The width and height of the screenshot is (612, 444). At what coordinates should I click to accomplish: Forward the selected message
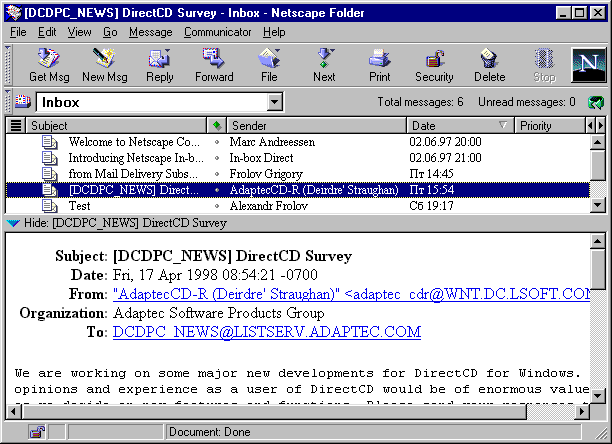click(x=213, y=59)
